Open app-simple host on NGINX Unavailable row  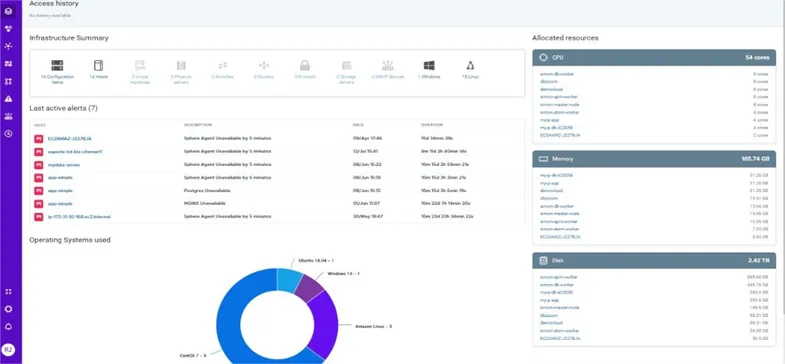[x=61, y=204]
